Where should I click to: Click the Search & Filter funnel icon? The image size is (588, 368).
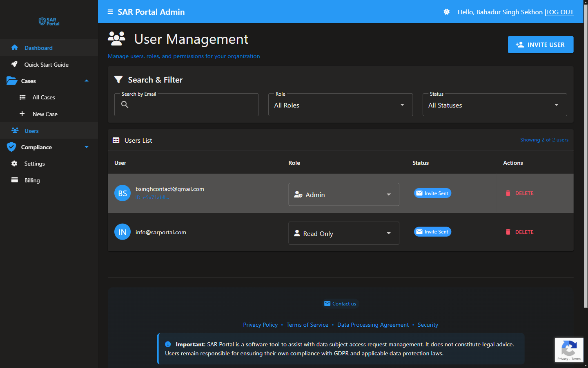(x=118, y=79)
